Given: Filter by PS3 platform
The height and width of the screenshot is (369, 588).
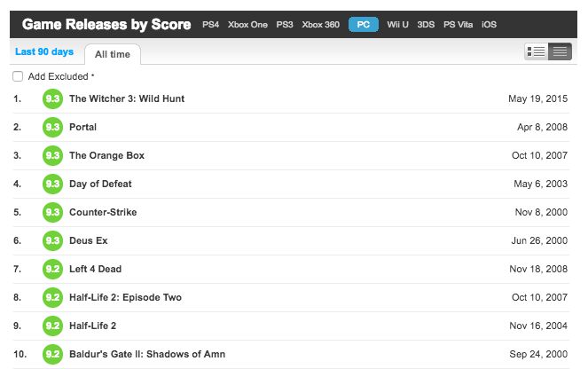Looking at the screenshot, I should (285, 25).
